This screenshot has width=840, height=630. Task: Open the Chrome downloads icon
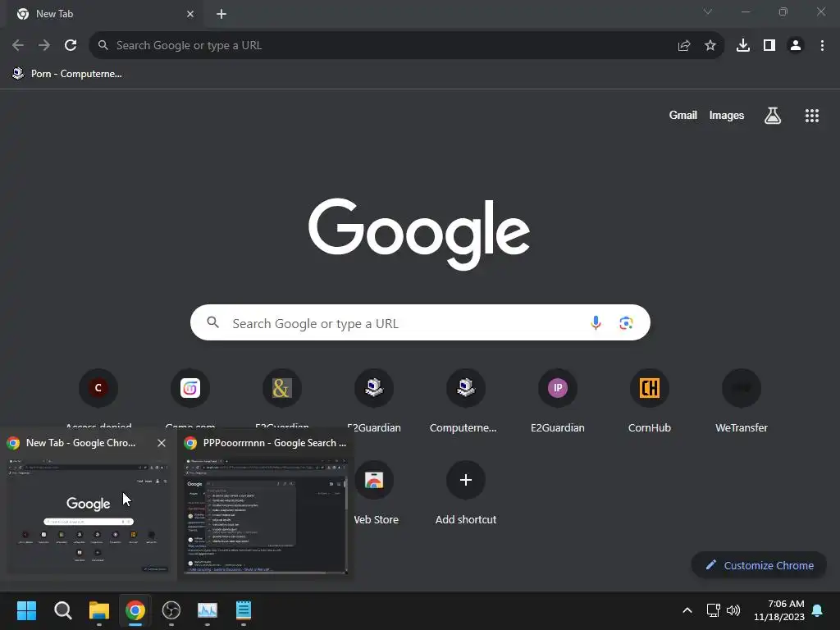coord(743,46)
